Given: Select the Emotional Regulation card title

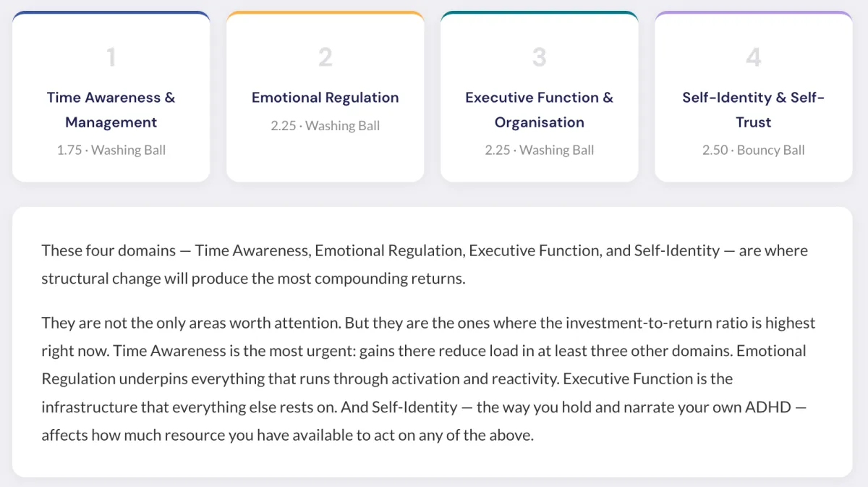Looking at the screenshot, I should click(325, 98).
